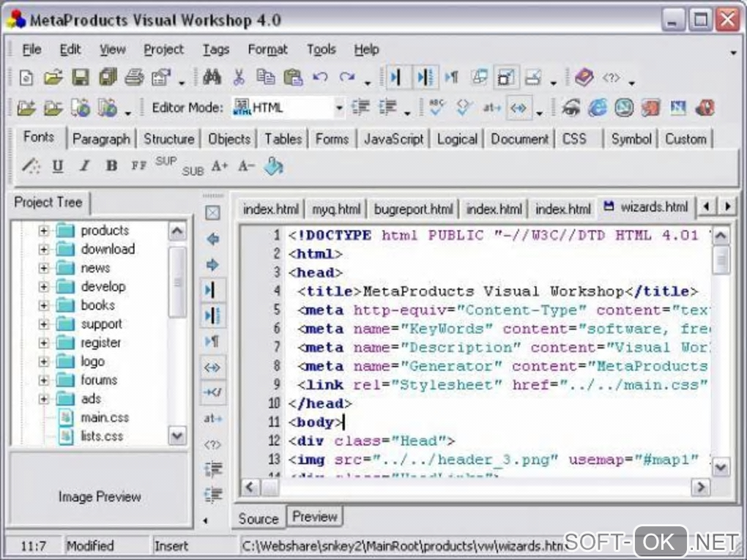Click the spell check ABC icon

436,108
